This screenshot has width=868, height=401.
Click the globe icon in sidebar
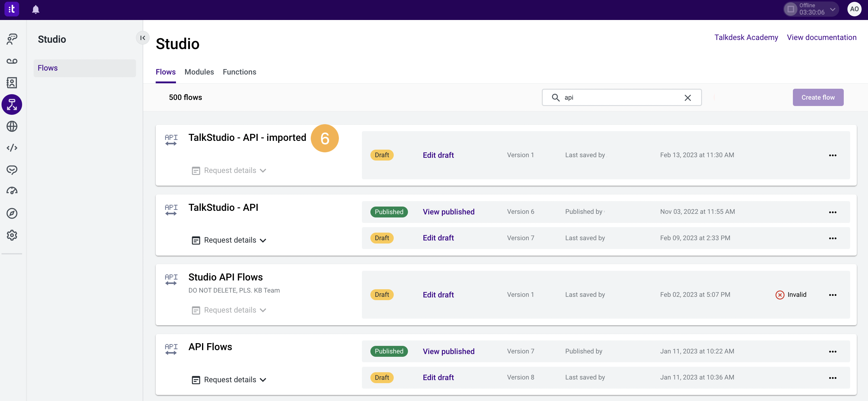tap(12, 126)
